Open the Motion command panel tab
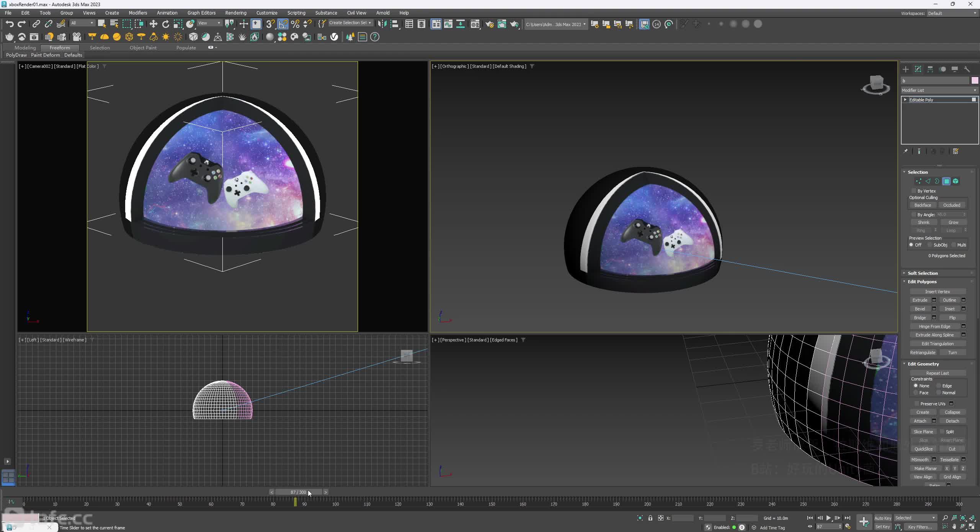This screenshot has height=532, width=980. 942,69
